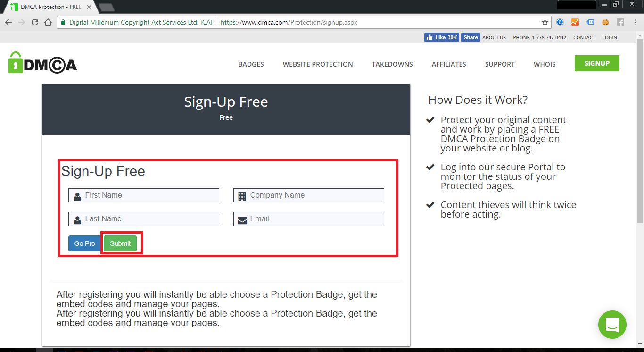Bookmark this page with the star icon
This screenshot has width=644, height=352.
545,22
